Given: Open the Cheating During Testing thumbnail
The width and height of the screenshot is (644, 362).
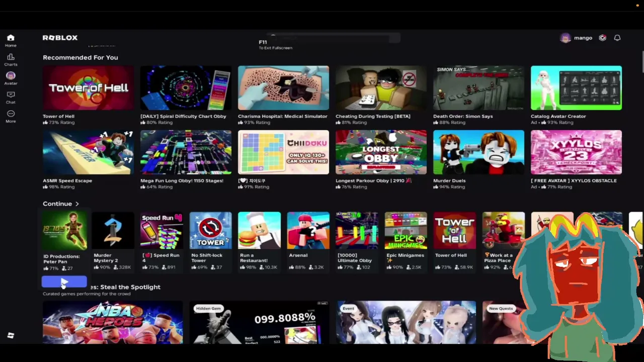Looking at the screenshot, I should click(381, 88).
